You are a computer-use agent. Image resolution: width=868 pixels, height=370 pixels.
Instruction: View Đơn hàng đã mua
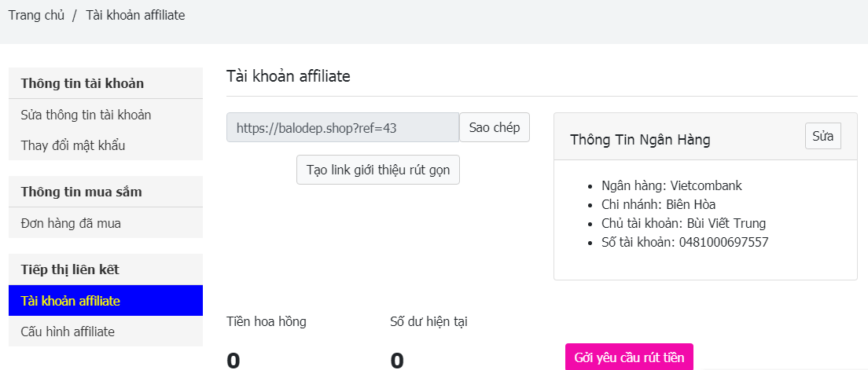point(71,223)
